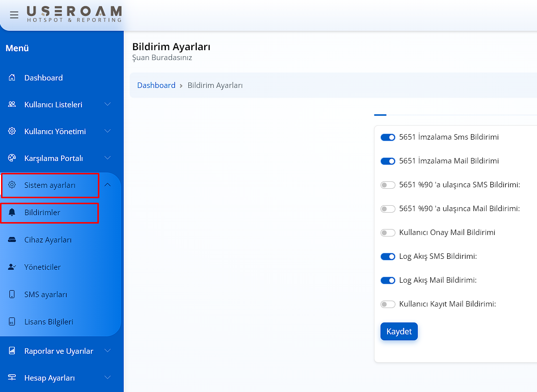
Task: Click the Bildirimler bell icon
Action: (x=12, y=213)
